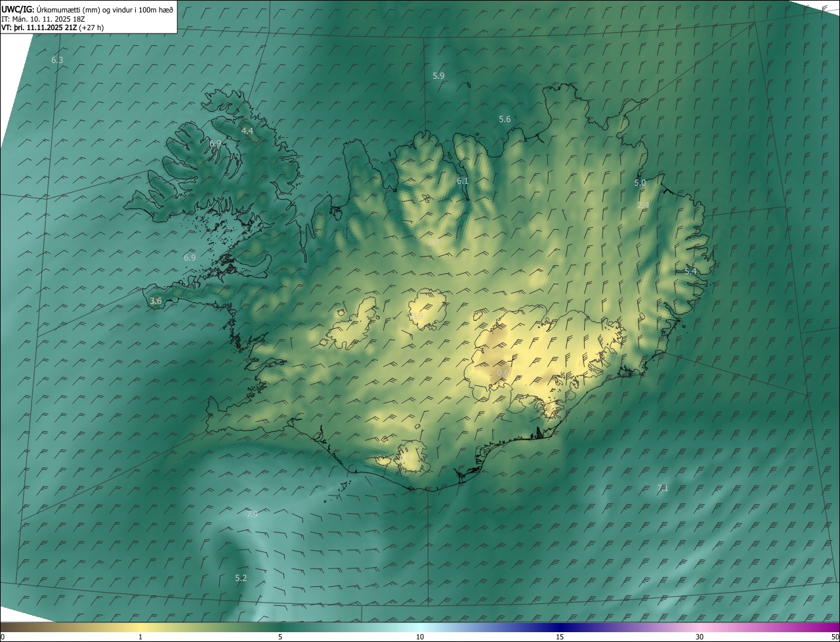Viewport: 840px width, 642px height.
Task: Click the 'UWC/IG: Úrkomumætti (mm)' title line
Action: point(88,9)
